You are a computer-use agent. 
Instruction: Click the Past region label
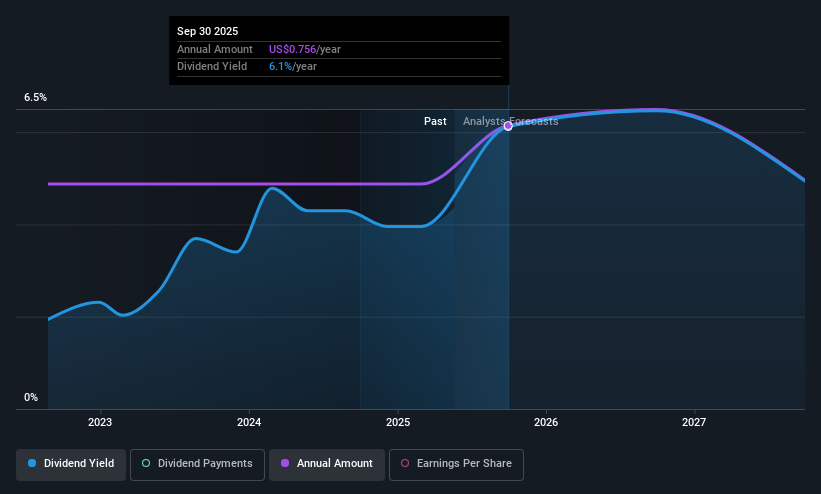435,122
